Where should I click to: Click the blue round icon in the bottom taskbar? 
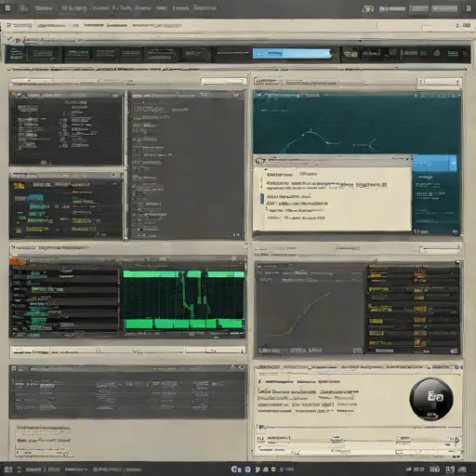tap(235, 469)
